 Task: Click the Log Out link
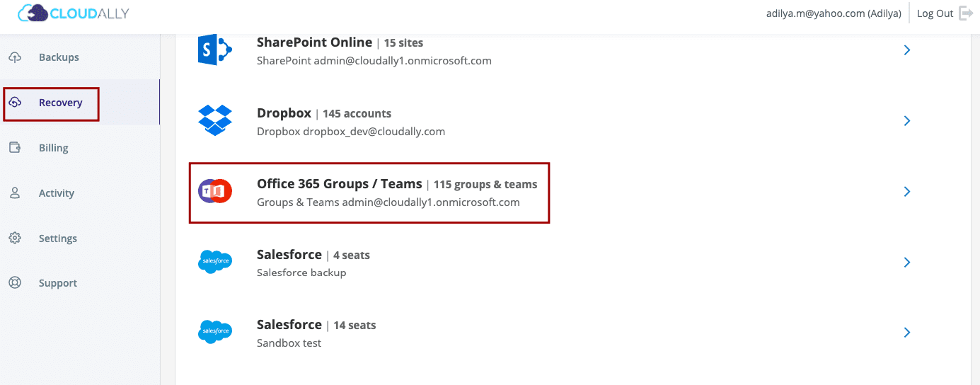pyautogui.click(x=935, y=13)
